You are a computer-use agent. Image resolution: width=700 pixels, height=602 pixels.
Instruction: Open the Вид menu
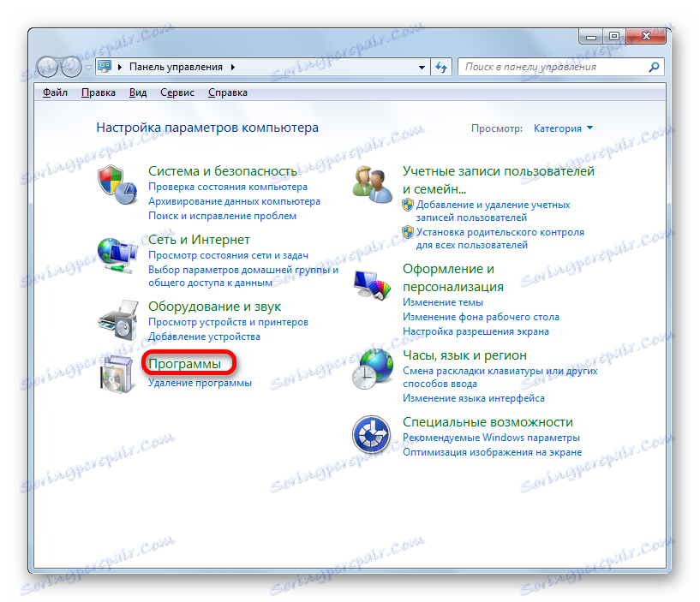(138, 92)
